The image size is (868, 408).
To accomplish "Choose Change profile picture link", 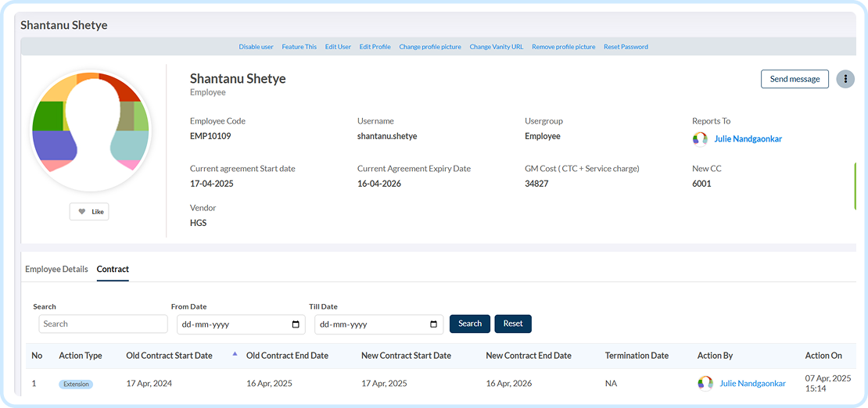I will (430, 47).
